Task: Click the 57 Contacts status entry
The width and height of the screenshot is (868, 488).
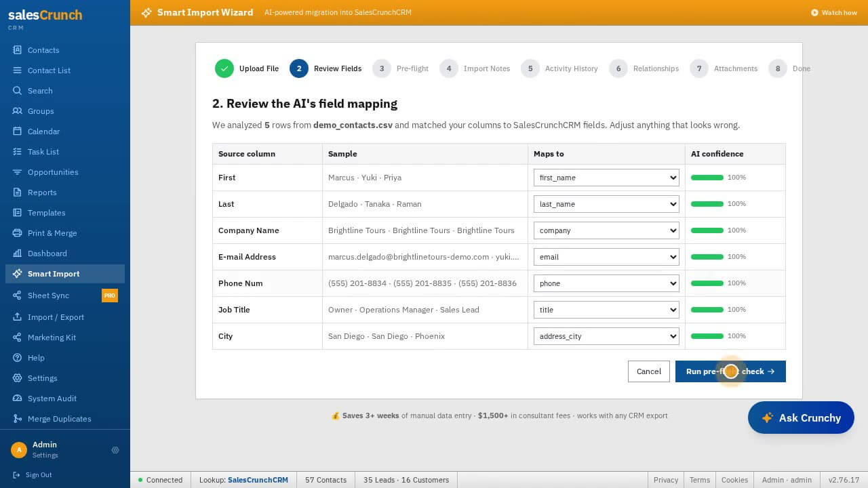Action: click(x=325, y=480)
